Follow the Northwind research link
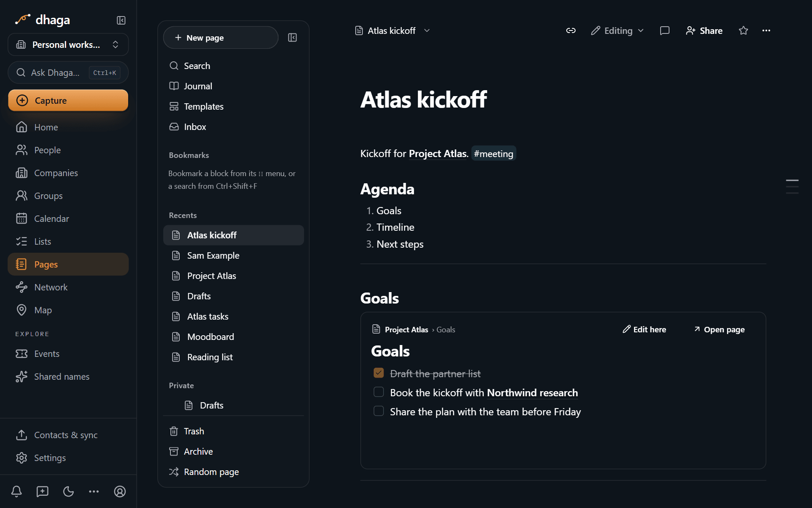812x508 pixels. click(532, 393)
